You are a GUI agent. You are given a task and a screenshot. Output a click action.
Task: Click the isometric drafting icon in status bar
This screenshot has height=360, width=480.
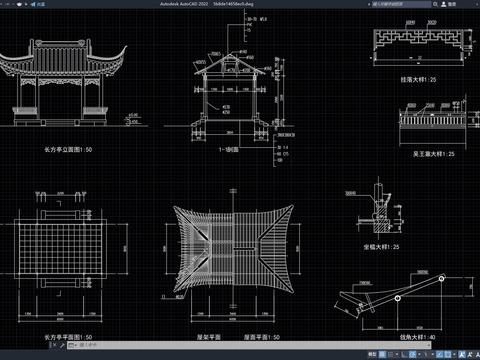coord(426,354)
